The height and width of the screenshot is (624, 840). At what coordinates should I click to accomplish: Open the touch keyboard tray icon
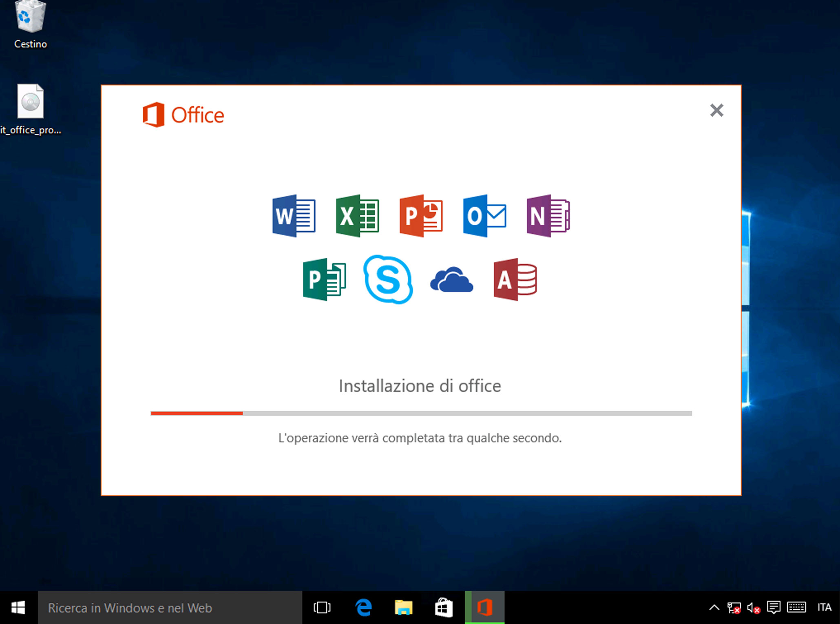click(796, 608)
